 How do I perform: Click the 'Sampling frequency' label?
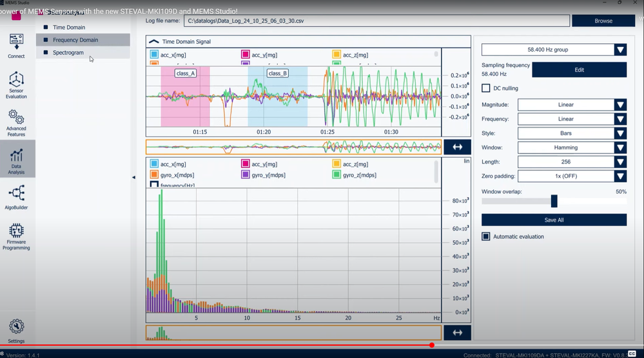click(x=505, y=65)
